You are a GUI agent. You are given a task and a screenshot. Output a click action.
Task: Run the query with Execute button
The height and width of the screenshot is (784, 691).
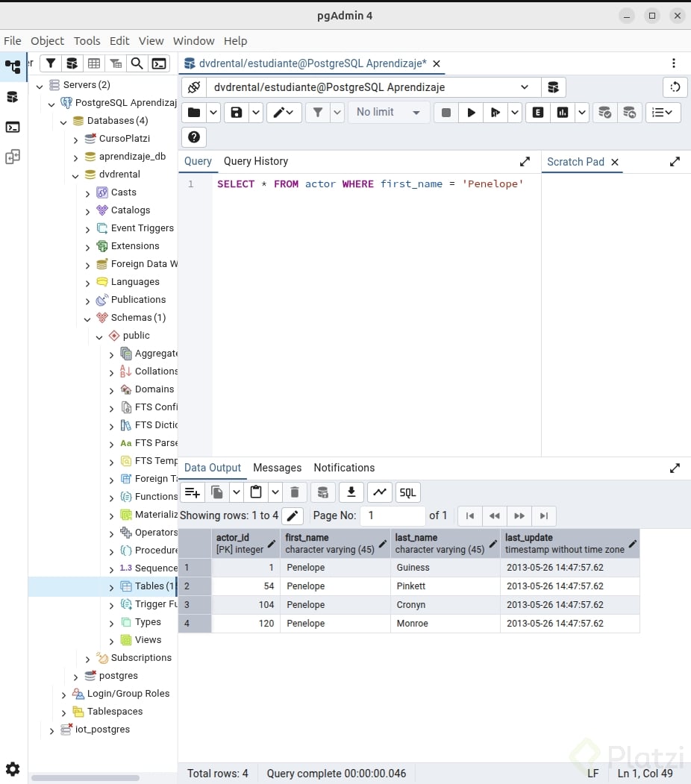tap(471, 113)
